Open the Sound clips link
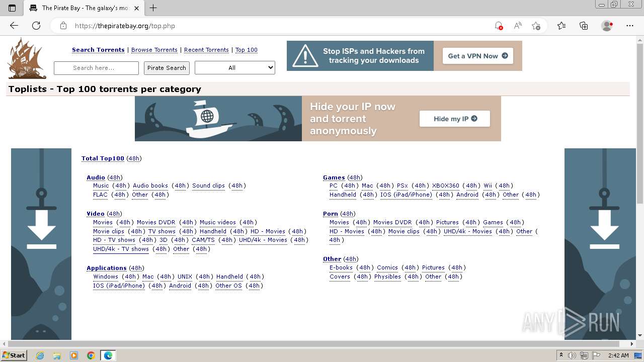Viewport: 644px width, 362px height. pyautogui.click(x=208, y=186)
